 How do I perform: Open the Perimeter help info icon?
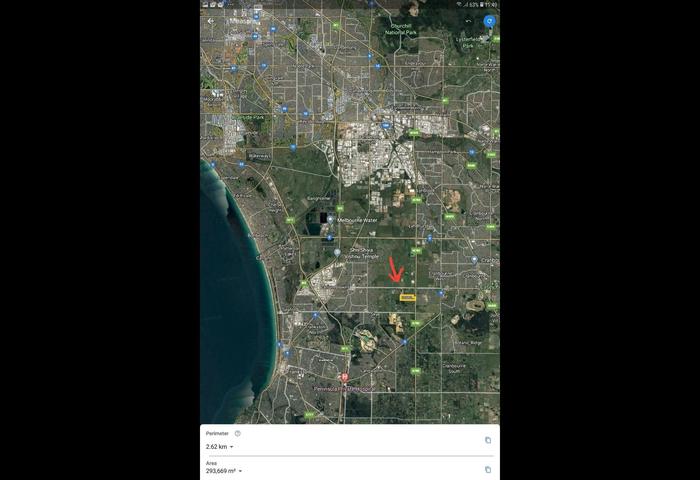click(238, 433)
